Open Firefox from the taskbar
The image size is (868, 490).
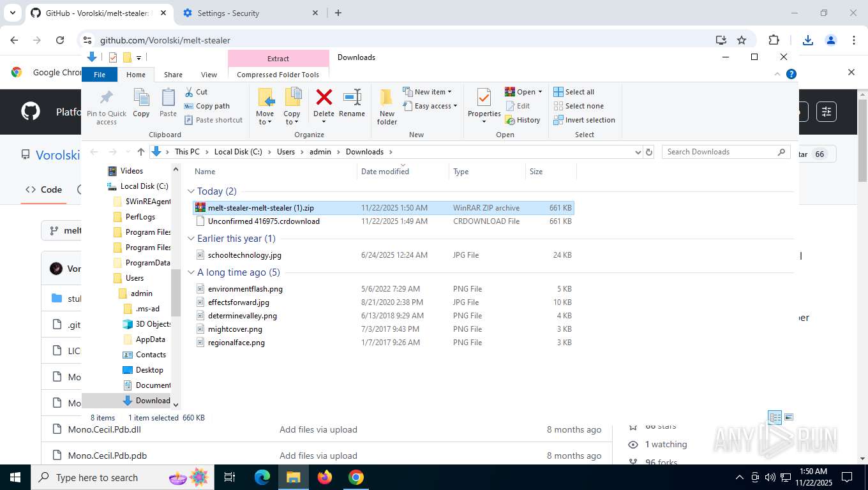[325, 477]
